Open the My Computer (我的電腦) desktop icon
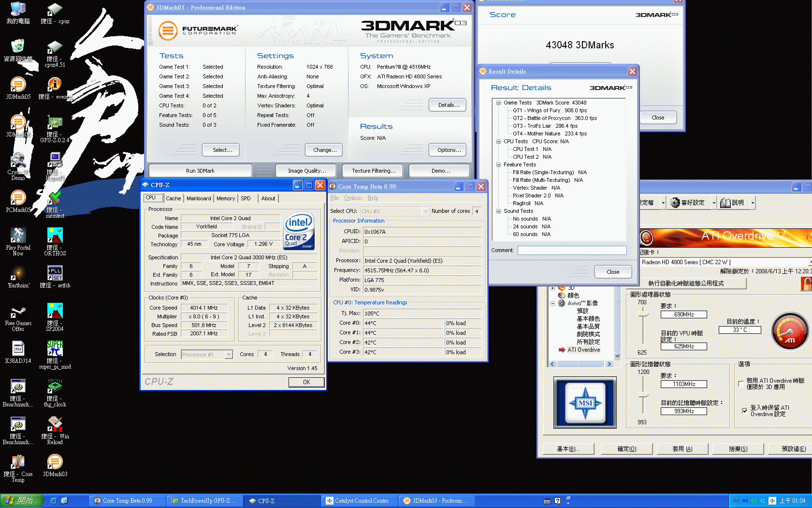 click(18, 13)
